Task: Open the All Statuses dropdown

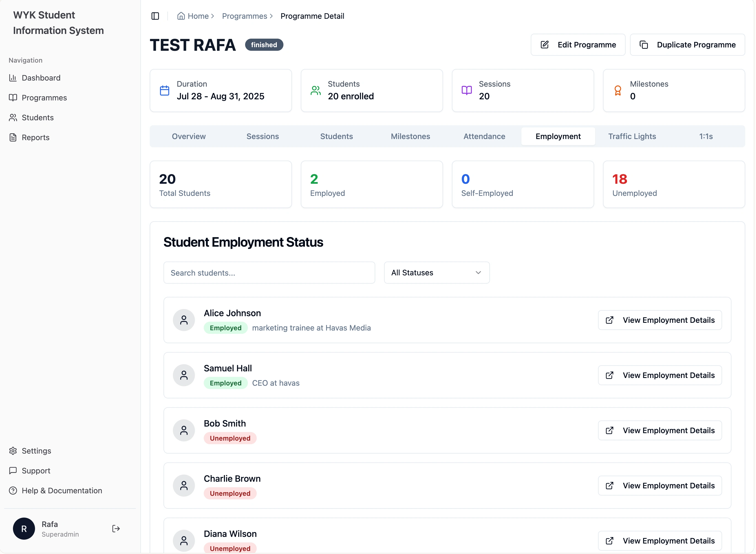Action: coord(436,273)
